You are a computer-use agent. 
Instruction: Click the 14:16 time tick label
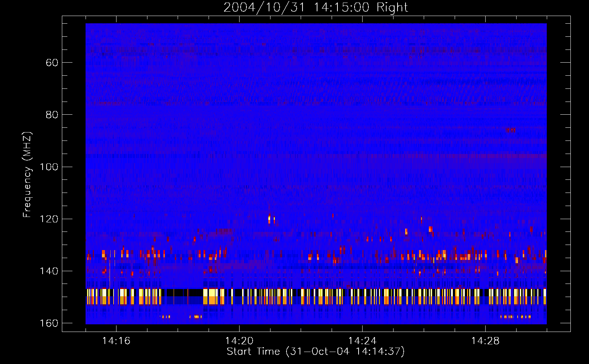click(x=116, y=341)
